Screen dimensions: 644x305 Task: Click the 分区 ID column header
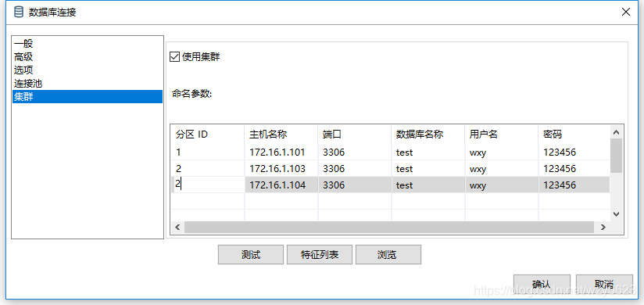(x=208, y=134)
